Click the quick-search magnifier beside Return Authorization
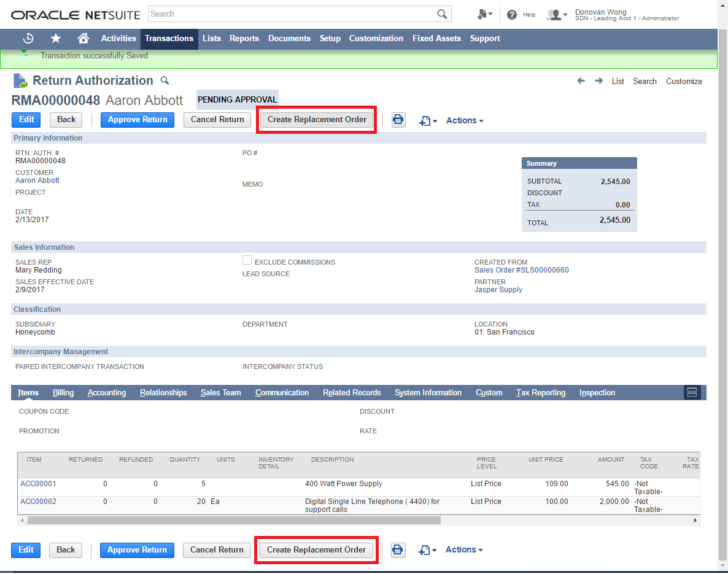 [165, 80]
